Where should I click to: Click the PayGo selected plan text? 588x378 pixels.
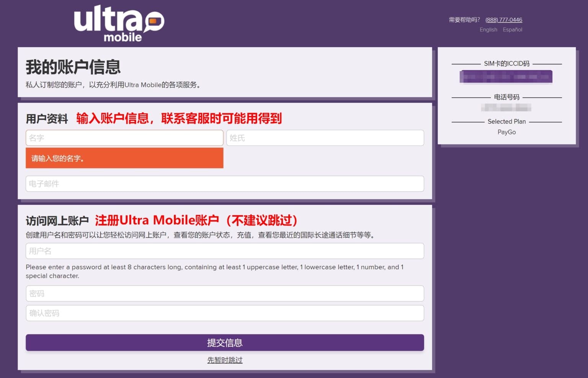click(506, 132)
